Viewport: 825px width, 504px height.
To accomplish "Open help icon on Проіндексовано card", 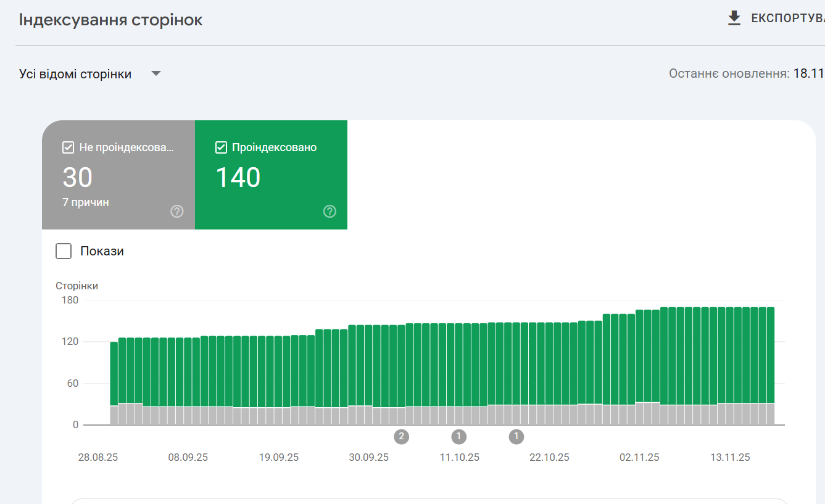I will 330,212.
